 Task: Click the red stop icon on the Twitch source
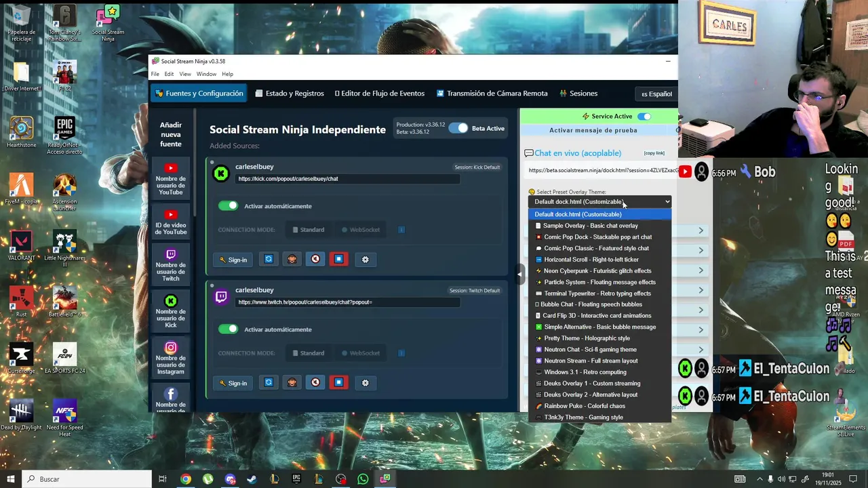(338, 382)
